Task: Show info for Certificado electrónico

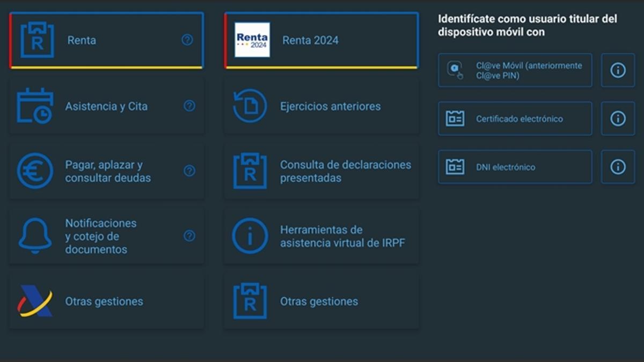Action: (618, 119)
